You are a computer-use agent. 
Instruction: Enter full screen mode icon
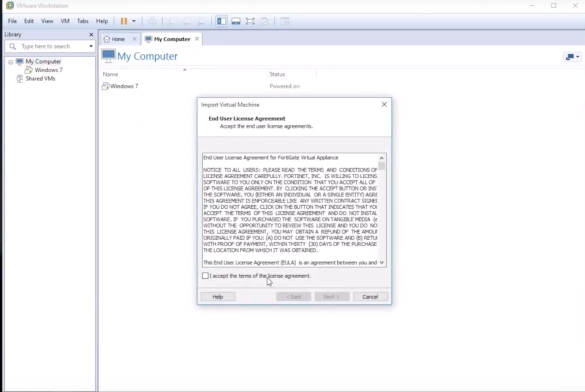click(250, 21)
